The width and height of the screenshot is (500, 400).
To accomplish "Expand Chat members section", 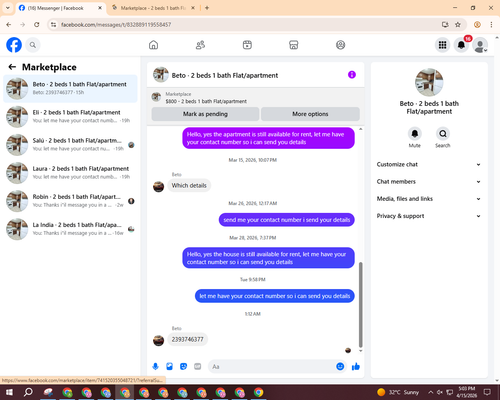I will click(x=429, y=182).
